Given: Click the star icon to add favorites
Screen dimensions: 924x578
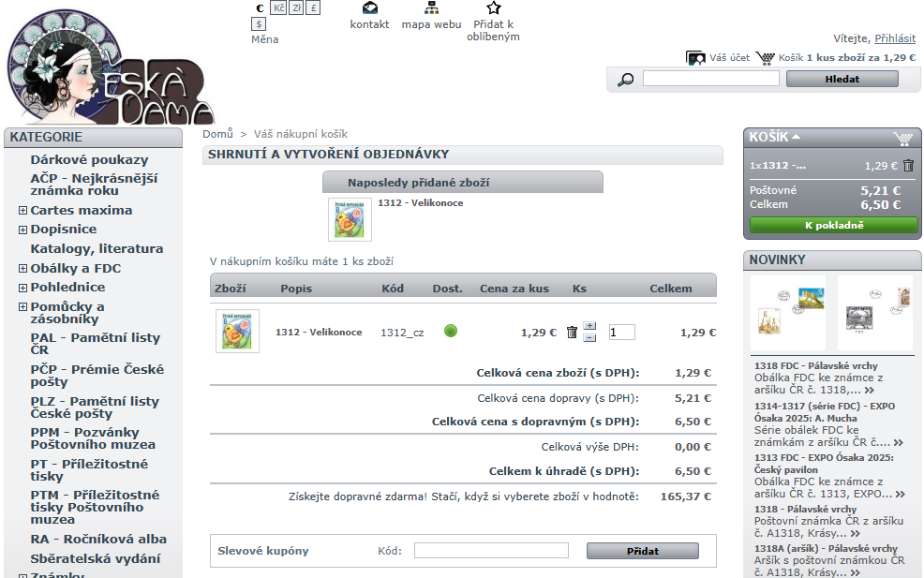Looking at the screenshot, I should pos(494,8).
